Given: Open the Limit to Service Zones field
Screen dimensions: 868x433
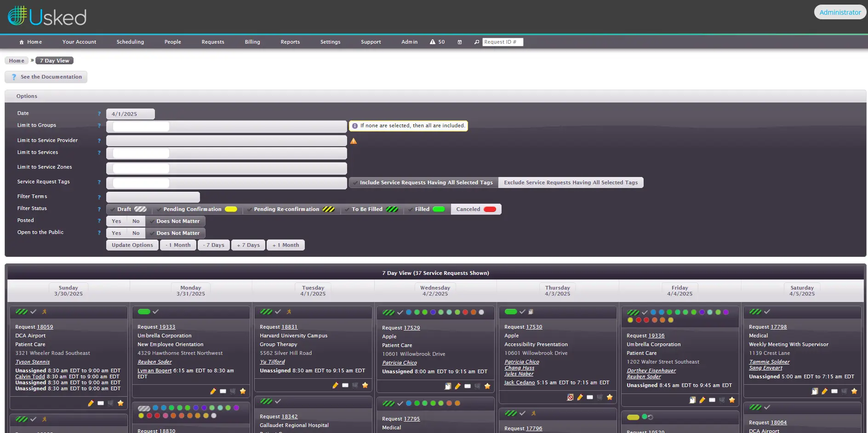Looking at the screenshot, I should point(226,168).
